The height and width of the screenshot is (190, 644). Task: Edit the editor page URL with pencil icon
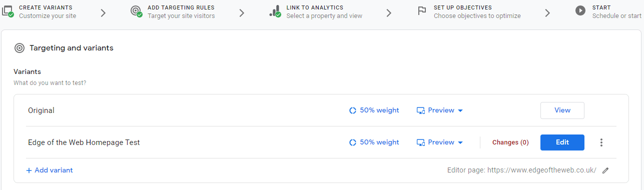coord(605,170)
